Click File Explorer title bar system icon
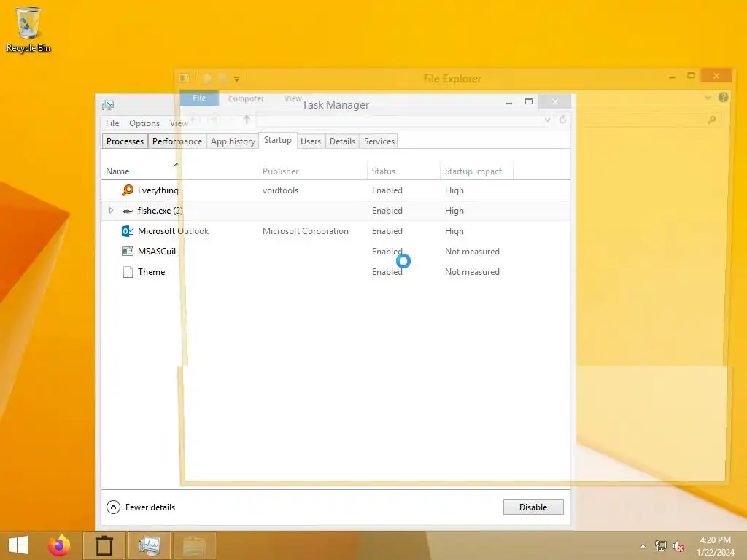Screen dimensions: 747x560 184,78
